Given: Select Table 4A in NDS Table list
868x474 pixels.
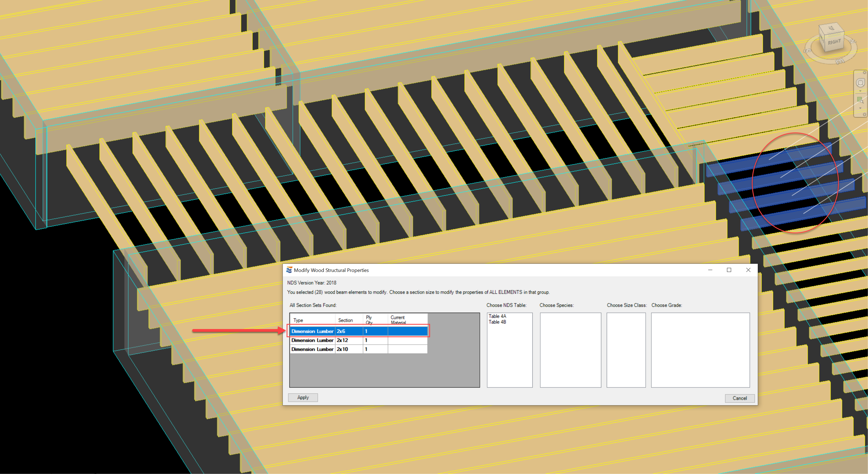Looking at the screenshot, I should point(497,317).
